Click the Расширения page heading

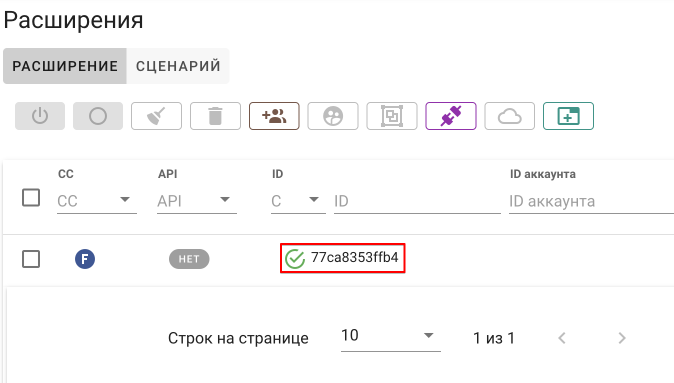pyautogui.click(x=74, y=20)
